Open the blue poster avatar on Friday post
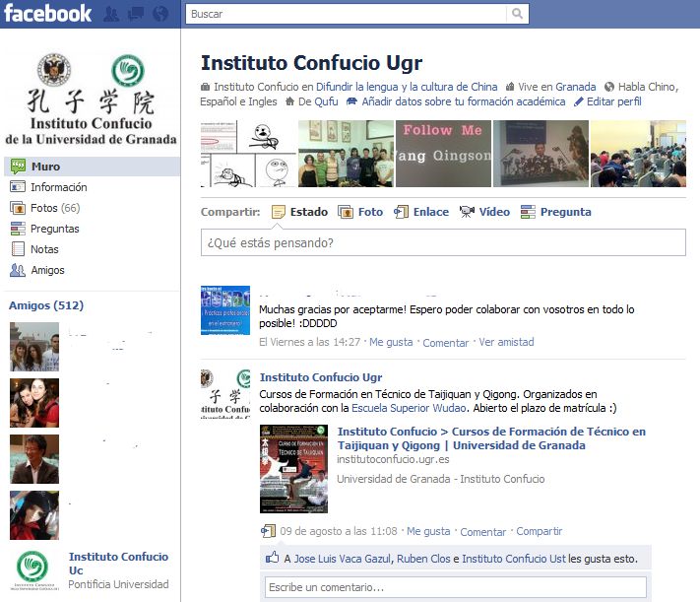 225,310
